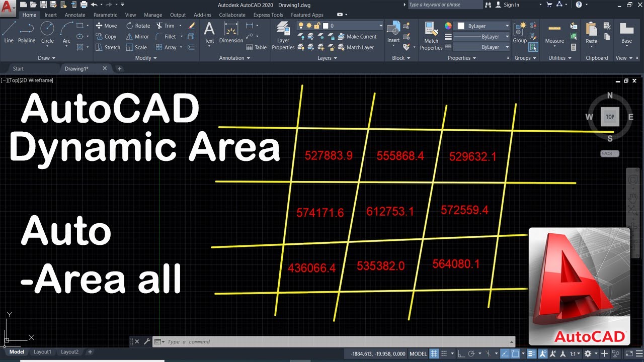Select the Line drawing tool
The width and height of the screenshot is (644, 362).
[x=9, y=33]
